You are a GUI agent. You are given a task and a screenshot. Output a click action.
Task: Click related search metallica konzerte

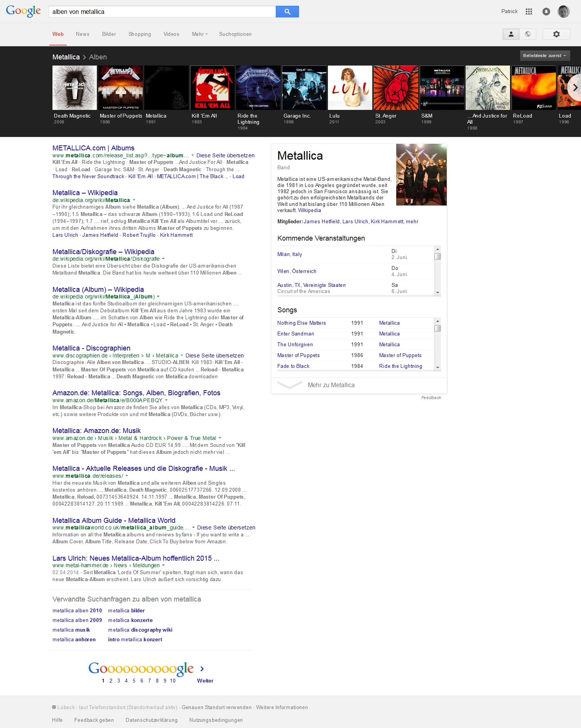(130, 620)
